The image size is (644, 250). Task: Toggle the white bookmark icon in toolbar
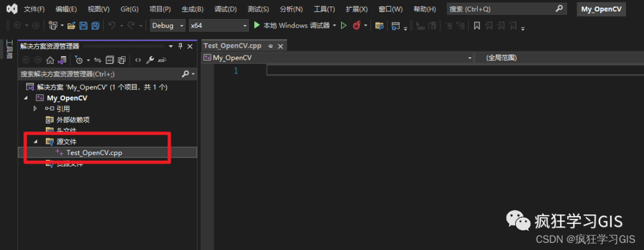pos(477,26)
